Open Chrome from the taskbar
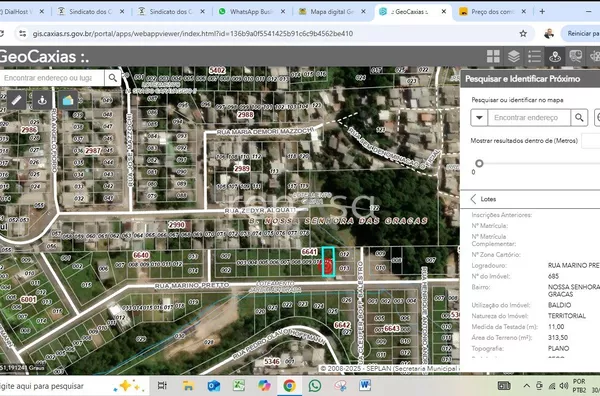600x396 pixels. click(289, 386)
